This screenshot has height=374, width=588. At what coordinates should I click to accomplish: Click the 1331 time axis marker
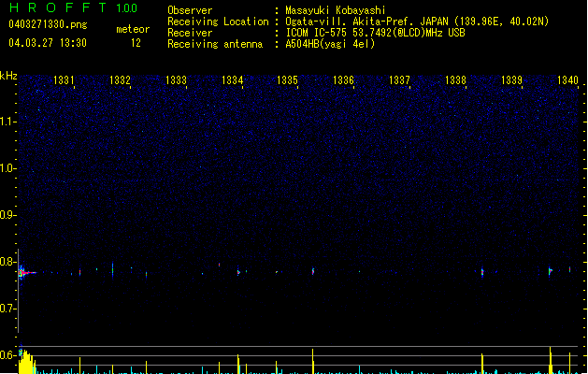[x=64, y=80]
